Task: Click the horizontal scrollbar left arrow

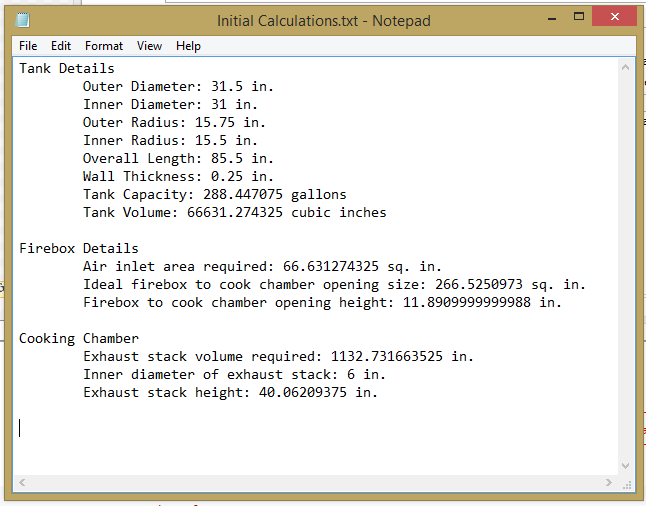Action: click(x=22, y=483)
